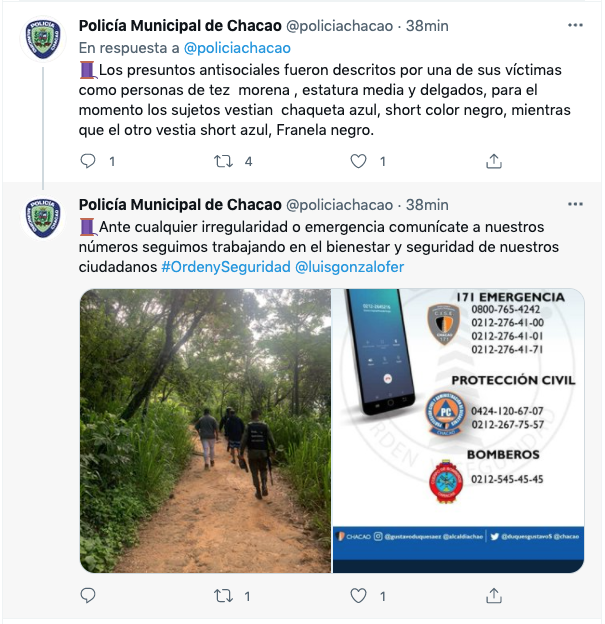Like the first tweet with heart icon
The height and width of the screenshot is (624, 605).
pos(359,160)
